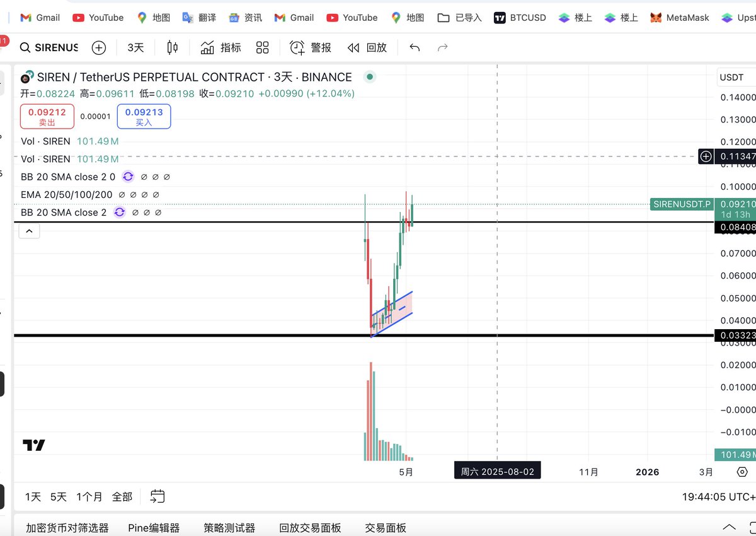
Task: Open the candlestick chart style selector
Action: point(172,47)
